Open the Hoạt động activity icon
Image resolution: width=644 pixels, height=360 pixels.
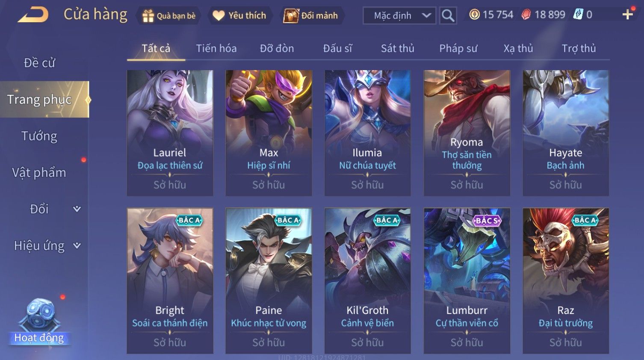[39, 321]
